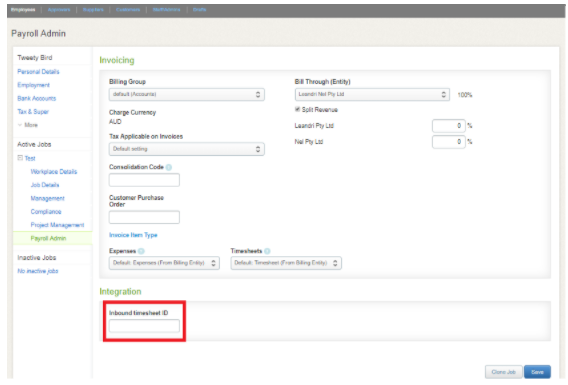
Task: Click the Expenses help icon
Action: (141, 251)
